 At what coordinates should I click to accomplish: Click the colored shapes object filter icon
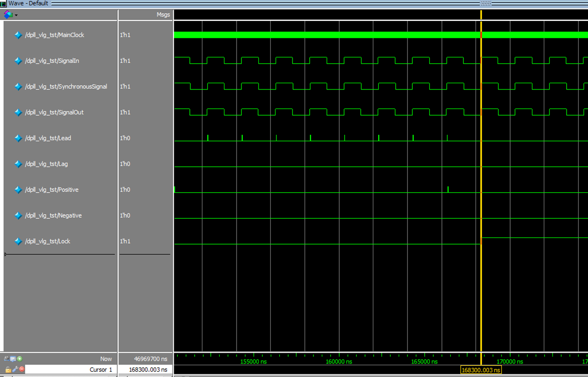(8, 15)
